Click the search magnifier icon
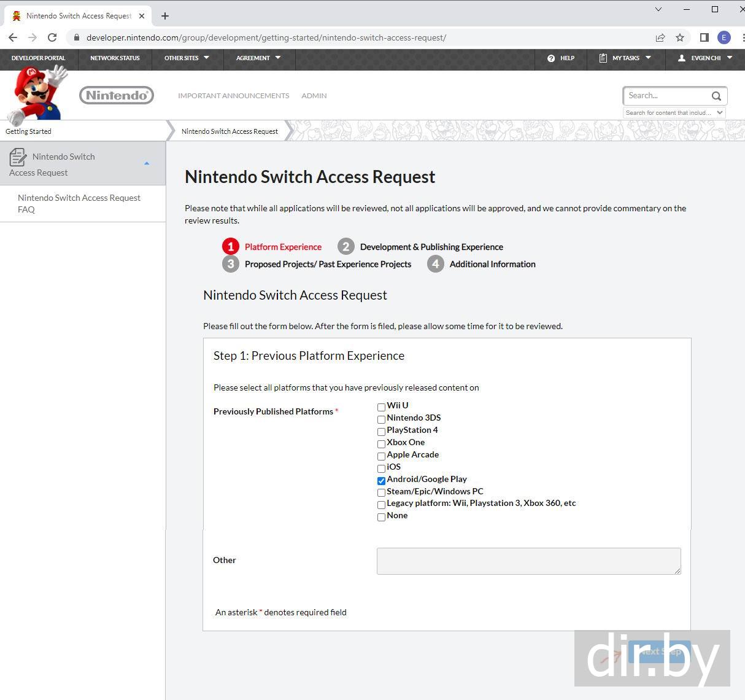The width and height of the screenshot is (745, 700). [716, 96]
